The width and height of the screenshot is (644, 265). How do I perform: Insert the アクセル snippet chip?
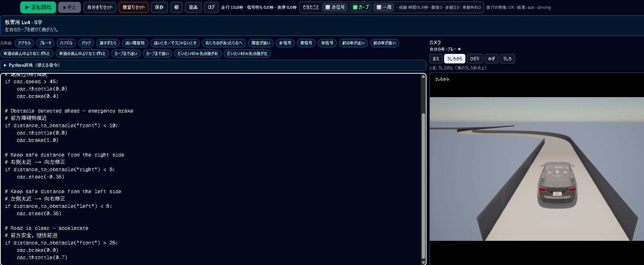coord(25,43)
